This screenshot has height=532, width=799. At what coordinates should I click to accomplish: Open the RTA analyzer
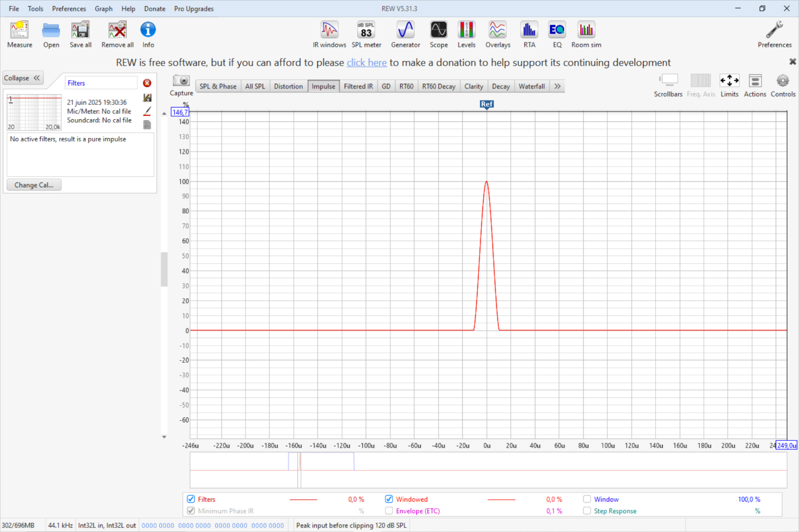[529, 34]
